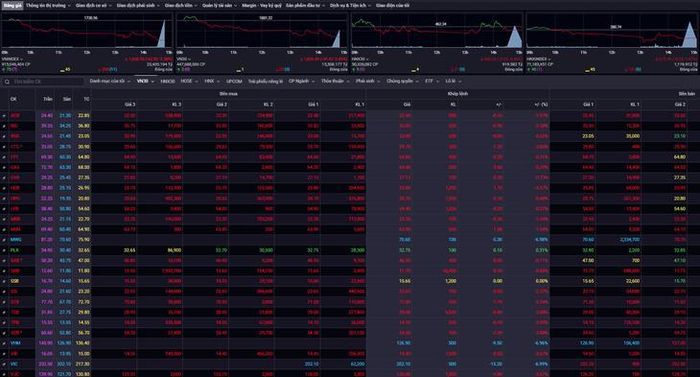This screenshot has width=700, height=377.
Task: Click the yellow dash icon under VNINDEX chart
Action: pos(63,70)
